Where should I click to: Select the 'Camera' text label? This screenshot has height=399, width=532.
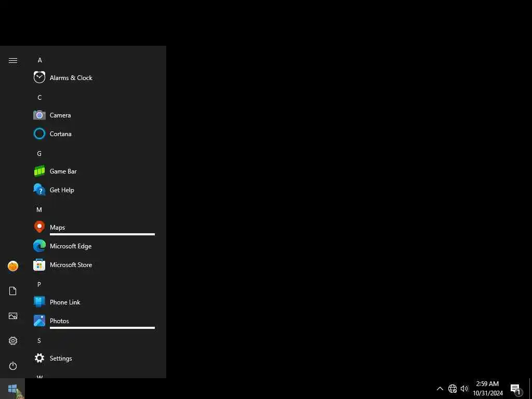coord(60,115)
